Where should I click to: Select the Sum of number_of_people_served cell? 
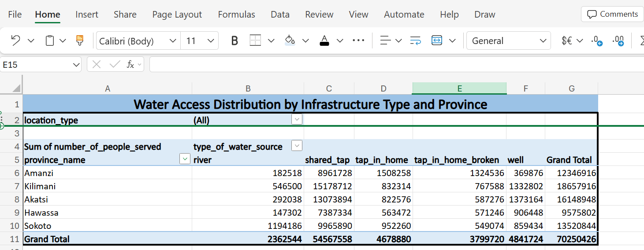(108, 147)
